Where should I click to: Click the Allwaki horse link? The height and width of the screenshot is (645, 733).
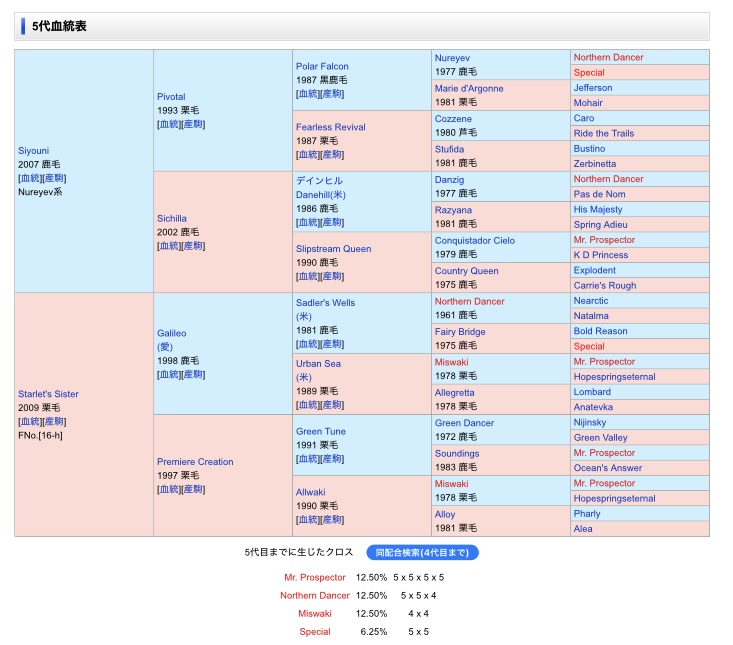click(312, 492)
